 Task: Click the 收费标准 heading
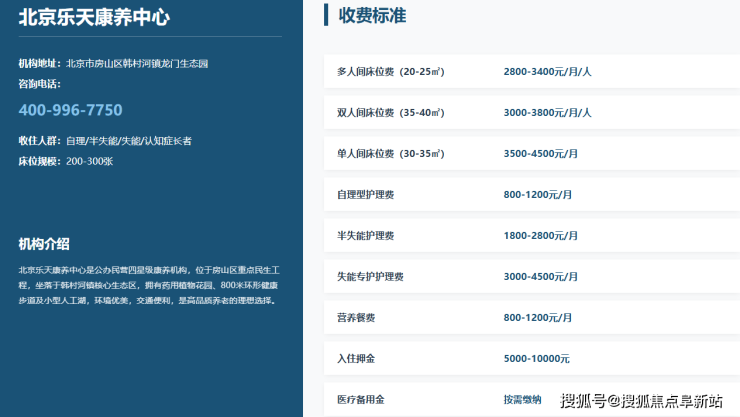tap(372, 16)
